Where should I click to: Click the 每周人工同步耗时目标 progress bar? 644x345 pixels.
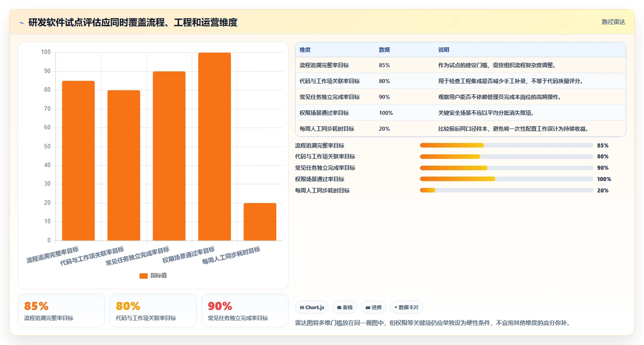coord(507,190)
